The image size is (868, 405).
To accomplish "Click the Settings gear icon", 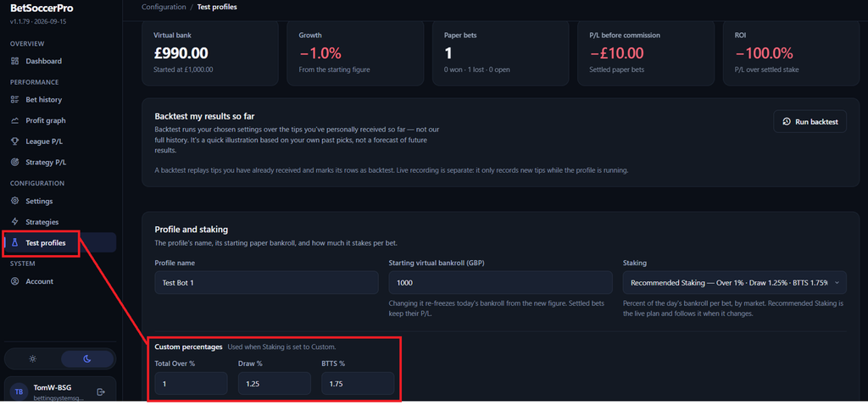I will point(15,202).
